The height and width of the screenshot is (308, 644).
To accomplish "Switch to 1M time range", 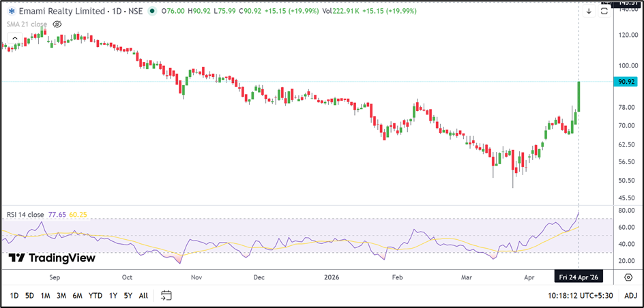I will point(46,295).
